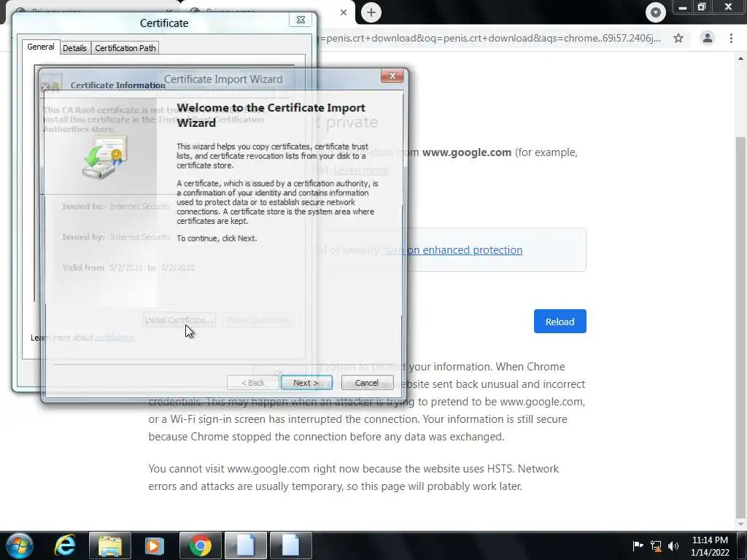The image size is (747, 560).
Task: Open the network tray icon
Action: (x=656, y=546)
